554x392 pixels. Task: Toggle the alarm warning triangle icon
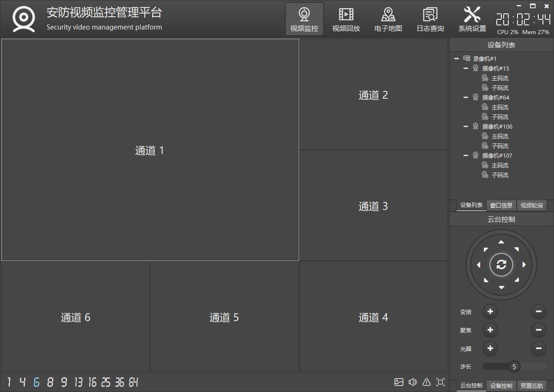point(427,382)
